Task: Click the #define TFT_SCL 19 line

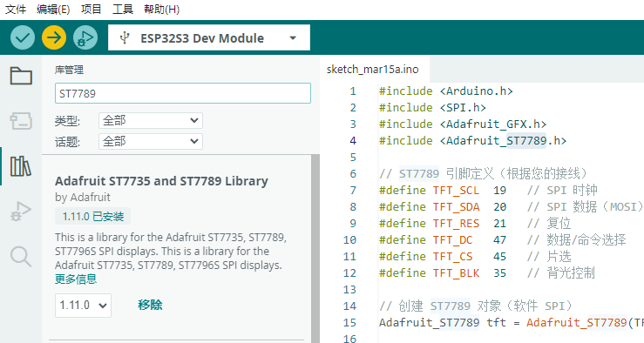Action: click(488, 191)
